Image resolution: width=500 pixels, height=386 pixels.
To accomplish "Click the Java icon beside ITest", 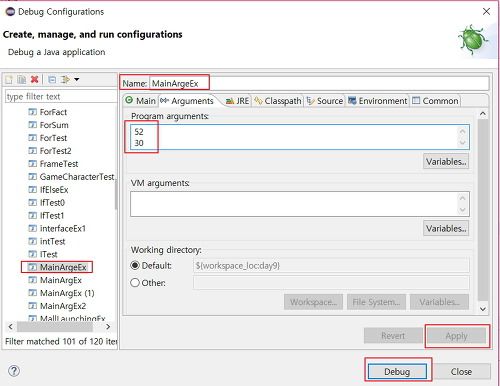I will (x=32, y=254).
